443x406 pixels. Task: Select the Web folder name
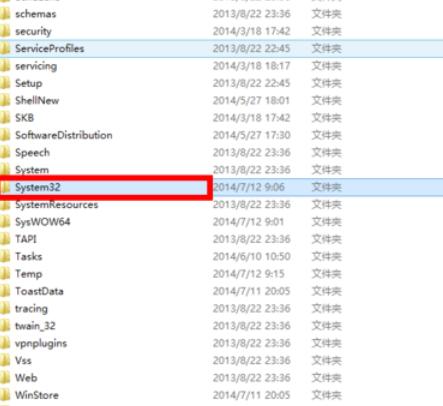(x=26, y=378)
